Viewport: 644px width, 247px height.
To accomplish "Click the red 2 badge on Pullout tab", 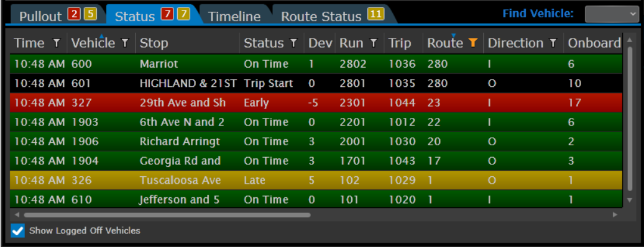I will [x=75, y=15].
